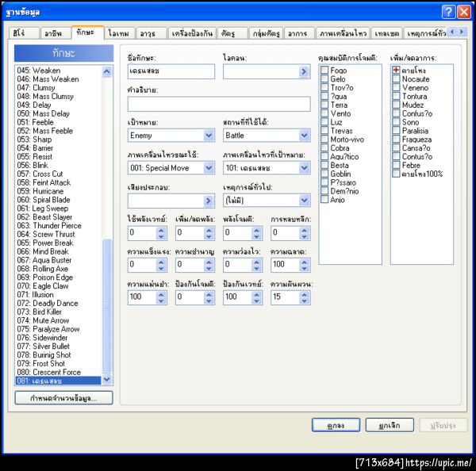The image size is (476, 471).
Task: Switch to the ไอเทม tab
Action: pyautogui.click(x=120, y=33)
